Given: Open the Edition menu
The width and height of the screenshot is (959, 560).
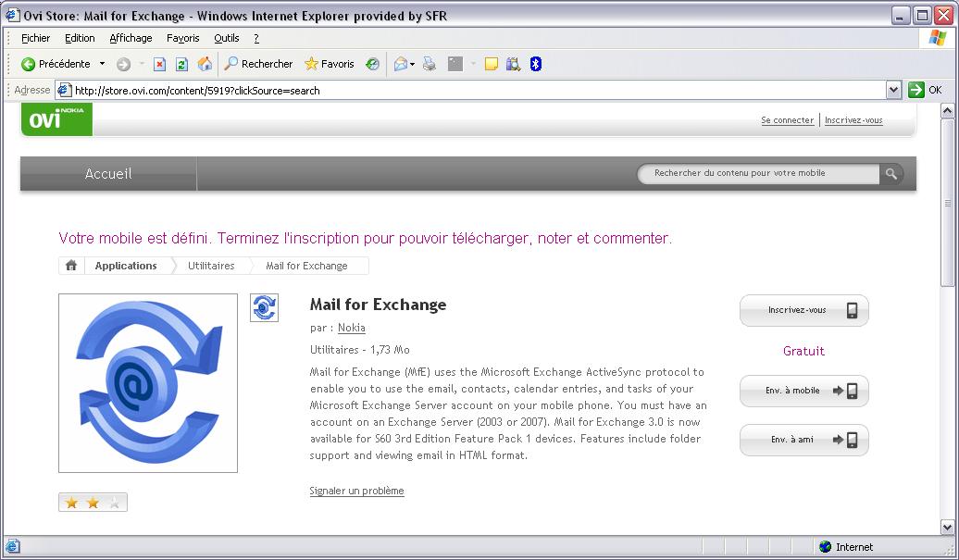Looking at the screenshot, I should coord(80,38).
